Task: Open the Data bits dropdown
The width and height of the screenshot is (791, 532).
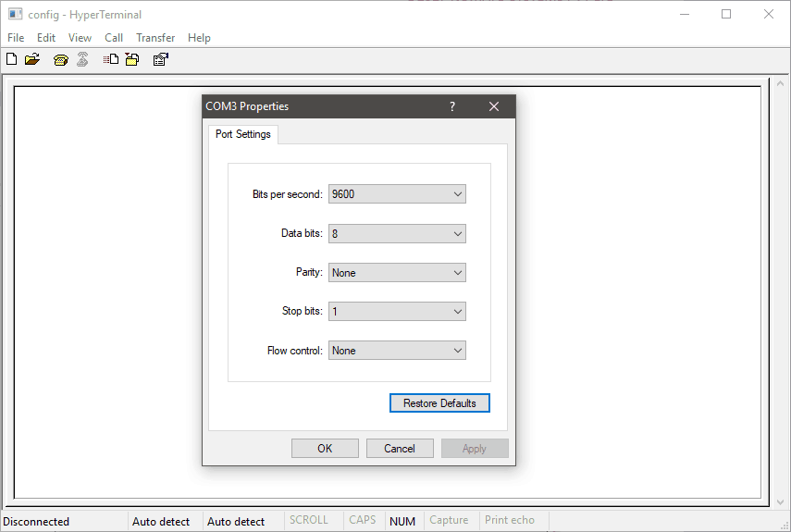Action: coord(457,234)
